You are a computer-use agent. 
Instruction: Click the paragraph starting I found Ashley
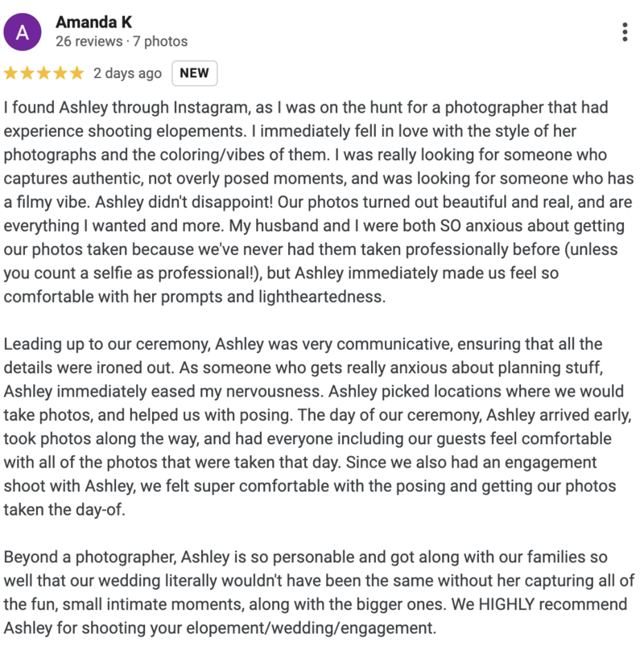point(318,202)
